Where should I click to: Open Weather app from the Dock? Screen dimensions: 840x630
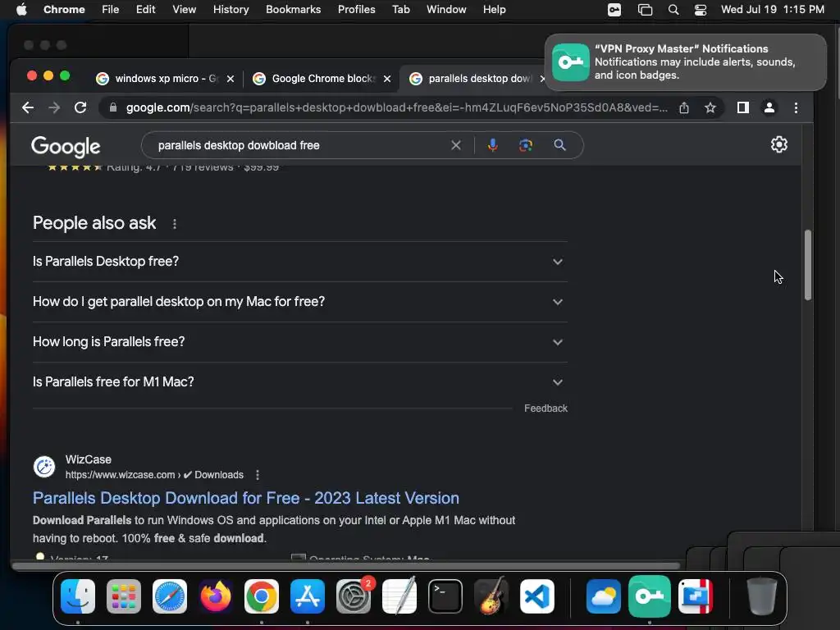604,596
